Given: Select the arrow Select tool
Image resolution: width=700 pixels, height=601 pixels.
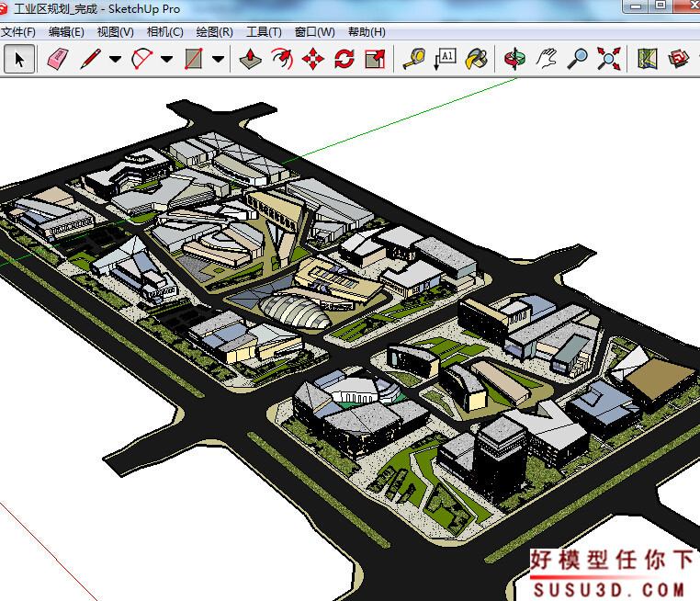Looking at the screenshot, I should tap(19, 59).
